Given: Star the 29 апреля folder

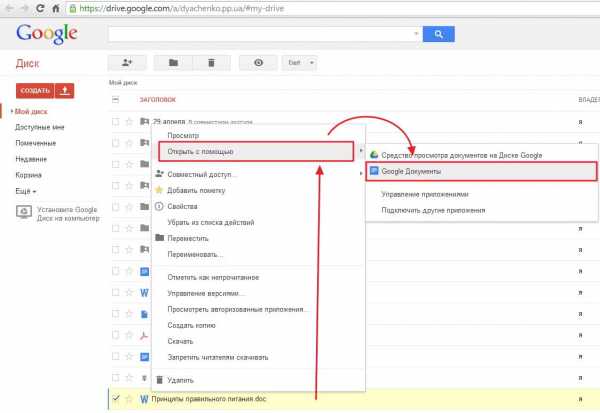Looking at the screenshot, I should [x=129, y=122].
